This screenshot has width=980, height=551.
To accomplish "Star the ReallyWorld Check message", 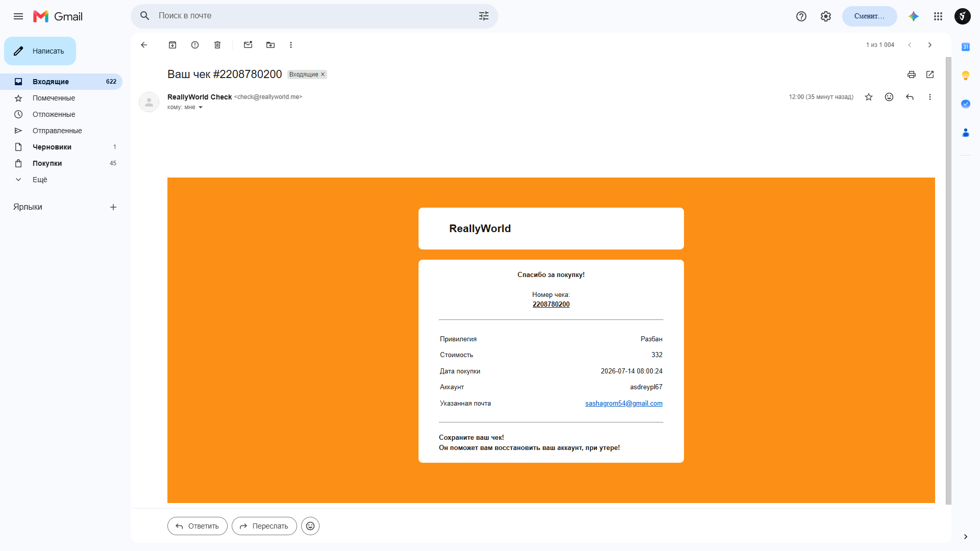I will (869, 97).
